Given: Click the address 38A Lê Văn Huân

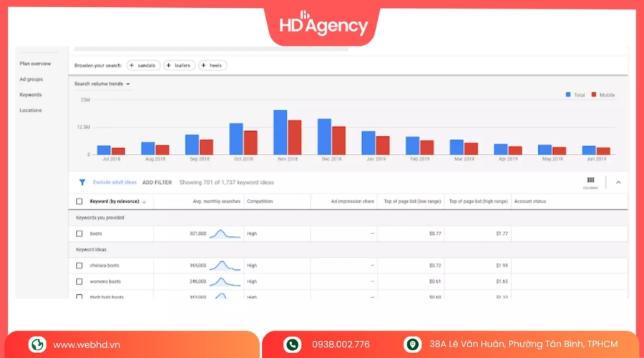Looking at the screenshot, I should (524, 344).
